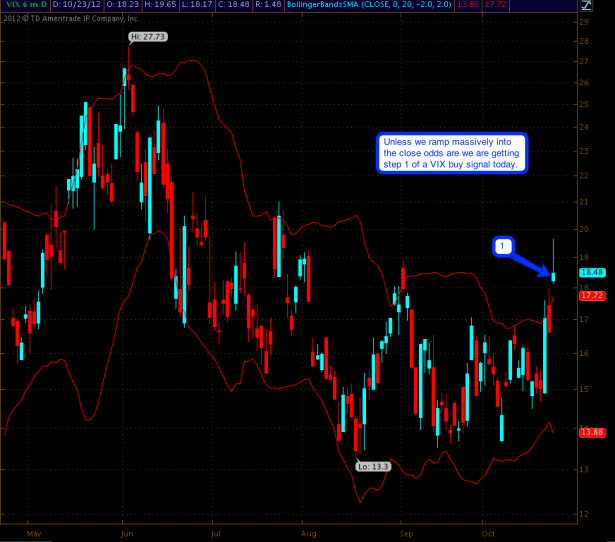
Task: Click the cyan 18.48 last price tag
Action: pyautogui.click(x=589, y=272)
